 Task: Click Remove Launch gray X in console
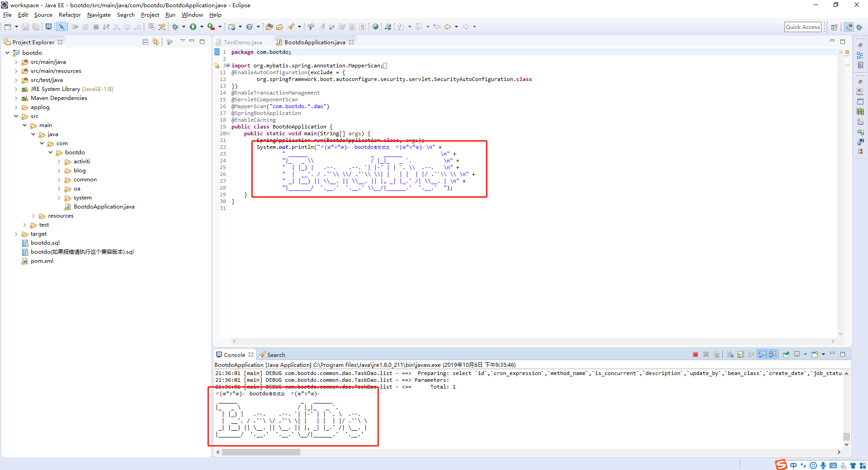(x=706, y=354)
